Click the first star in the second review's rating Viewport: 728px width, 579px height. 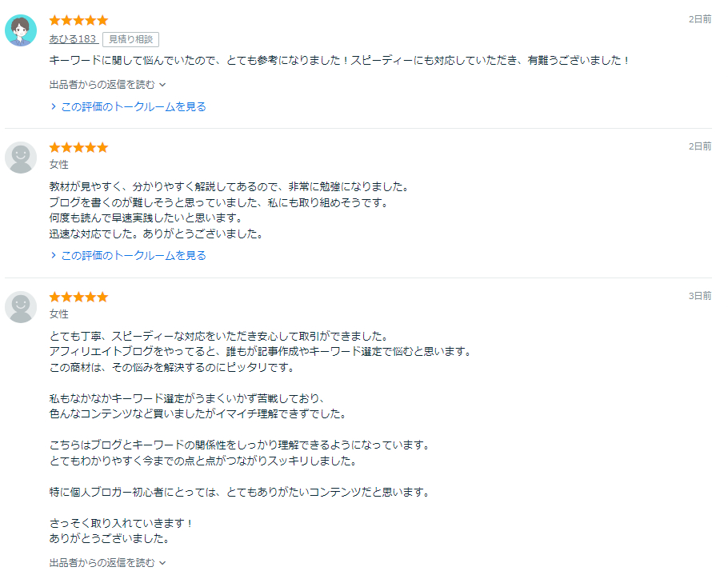click(54, 146)
